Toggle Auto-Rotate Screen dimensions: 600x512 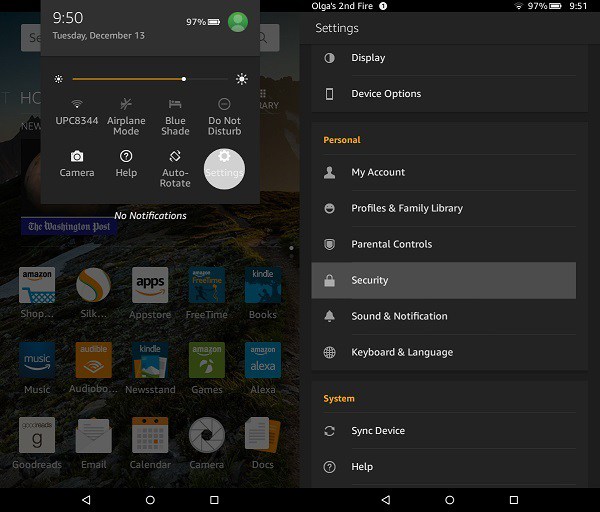tap(175, 169)
